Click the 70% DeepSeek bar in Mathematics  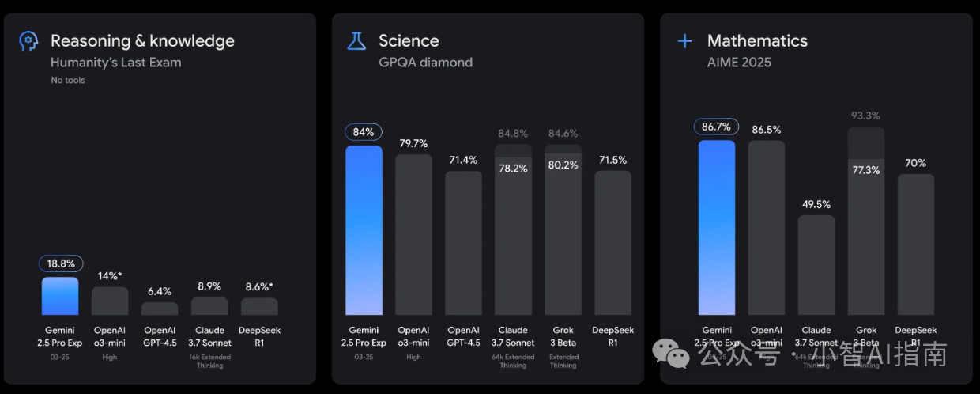coord(915,244)
